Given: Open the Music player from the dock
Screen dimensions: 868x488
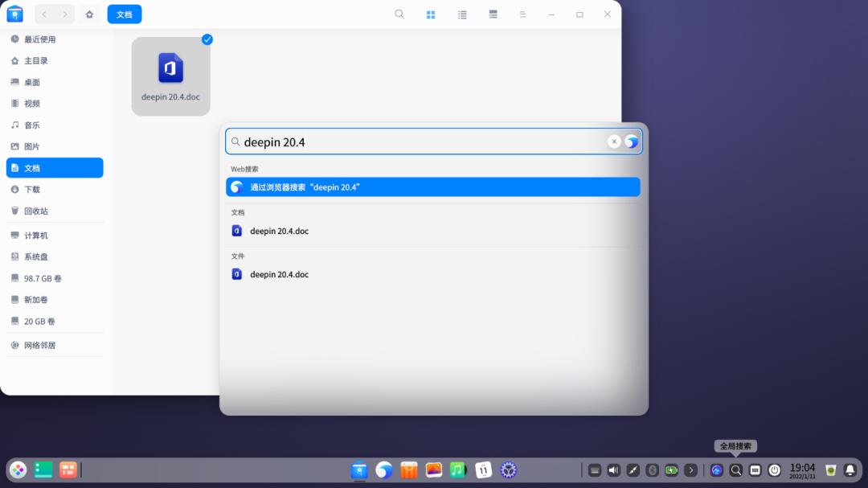Looking at the screenshot, I should pyautogui.click(x=458, y=470).
